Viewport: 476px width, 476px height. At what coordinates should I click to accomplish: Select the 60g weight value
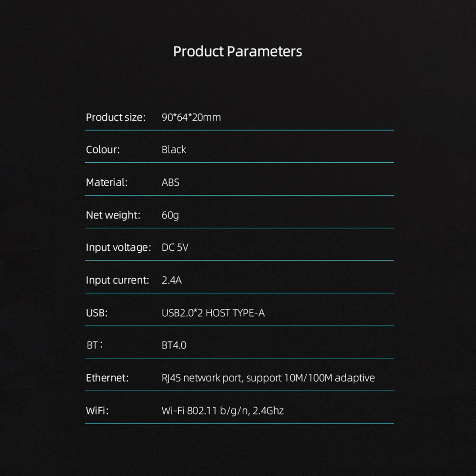coord(170,215)
